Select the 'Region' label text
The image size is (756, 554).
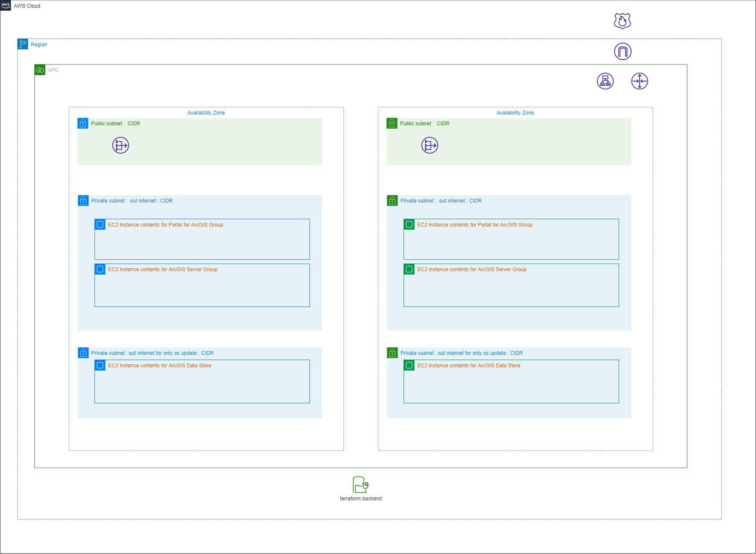(x=39, y=45)
